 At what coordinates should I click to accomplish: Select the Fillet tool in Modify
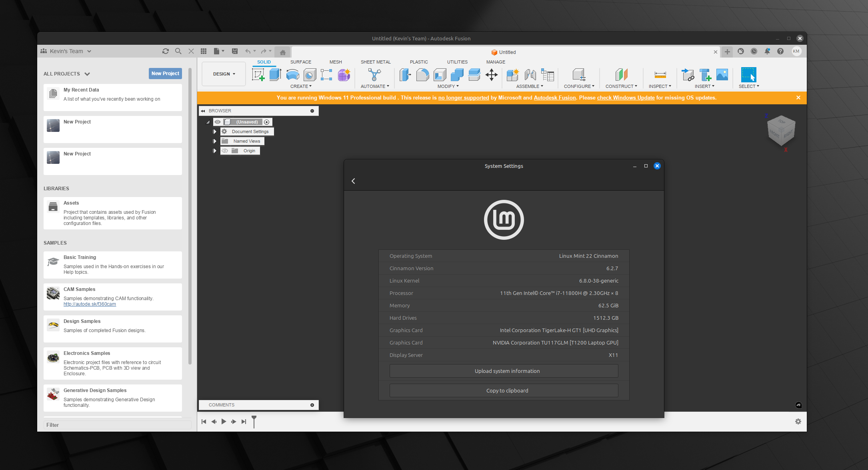tap(422, 75)
